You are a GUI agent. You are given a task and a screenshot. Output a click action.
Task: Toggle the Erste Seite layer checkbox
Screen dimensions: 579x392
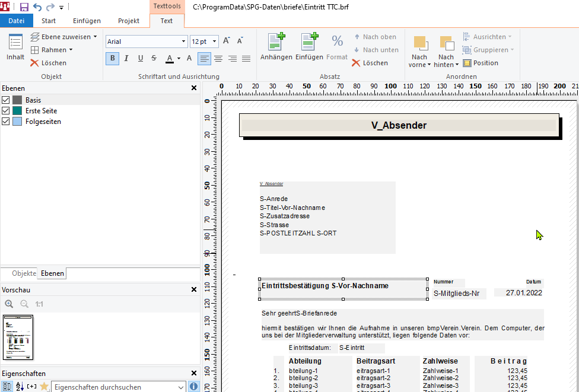[x=6, y=111]
